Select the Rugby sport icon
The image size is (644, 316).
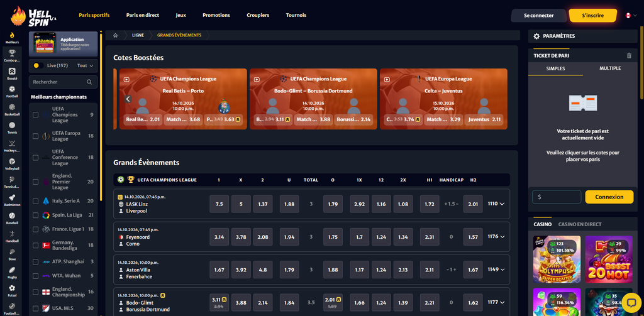coord(12,270)
